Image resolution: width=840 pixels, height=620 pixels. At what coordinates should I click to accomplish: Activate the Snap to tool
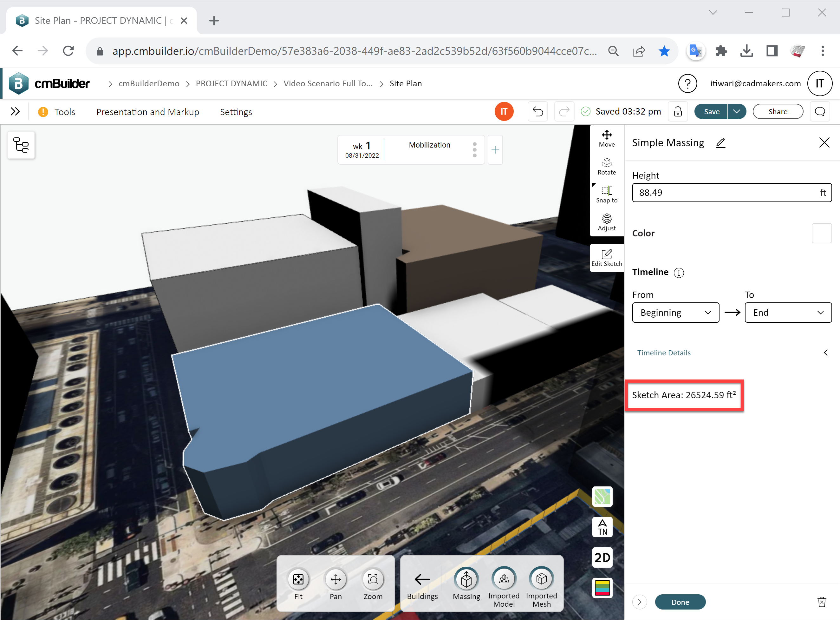pyautogui.click(x=606, y=194)
